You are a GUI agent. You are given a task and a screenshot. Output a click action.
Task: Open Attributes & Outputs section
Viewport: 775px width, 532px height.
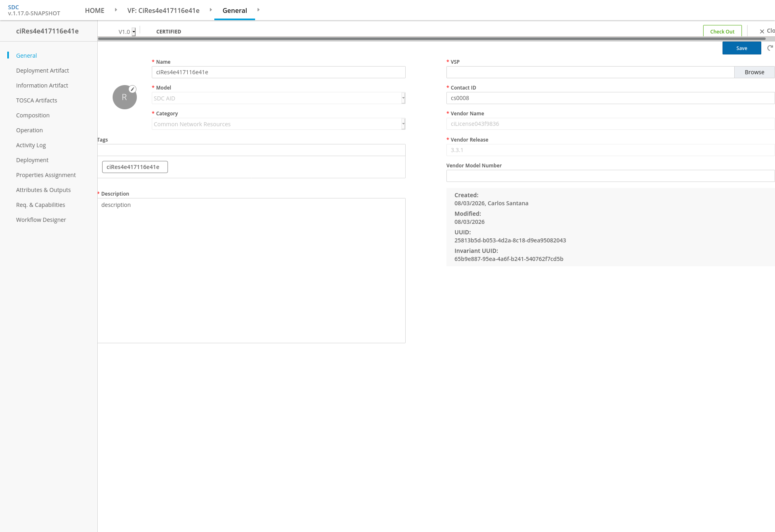point(43,190)
